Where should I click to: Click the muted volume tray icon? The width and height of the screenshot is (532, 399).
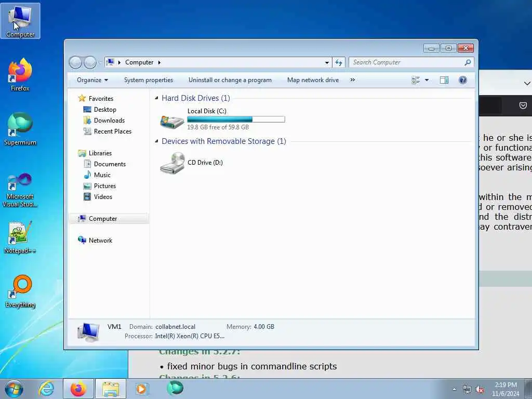pyautogui.click(x=480, y=390)
